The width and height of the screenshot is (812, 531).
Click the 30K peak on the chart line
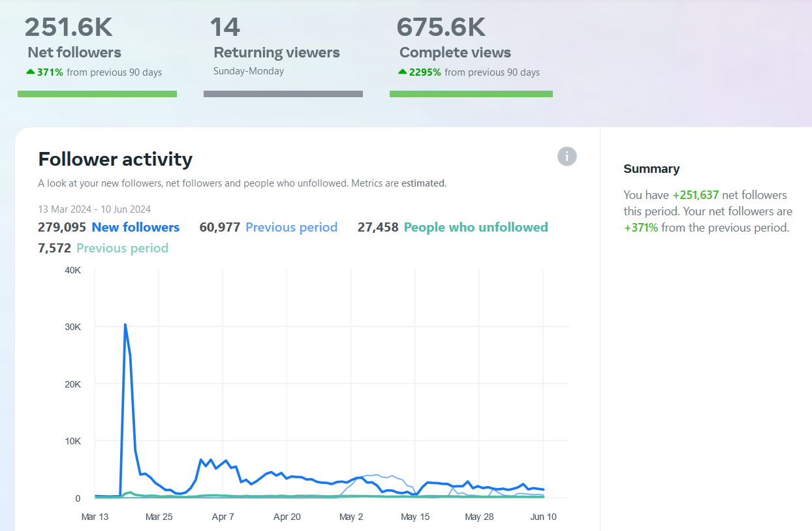[x=125, y=324]
